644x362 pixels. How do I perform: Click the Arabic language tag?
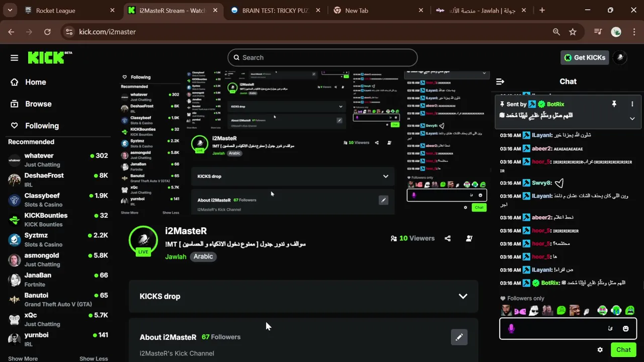point(203,256)
